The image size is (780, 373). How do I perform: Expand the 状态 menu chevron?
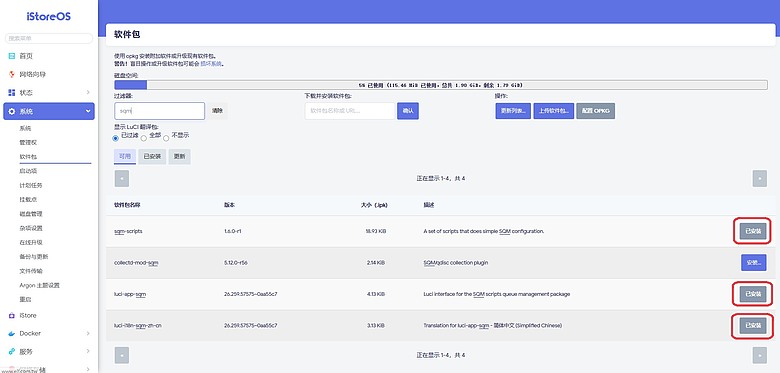pyautogui.click(x=88, y=93)
